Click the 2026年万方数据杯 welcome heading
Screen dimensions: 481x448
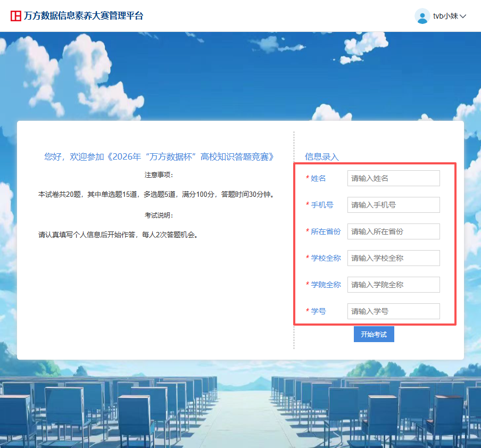coord(159,156)
